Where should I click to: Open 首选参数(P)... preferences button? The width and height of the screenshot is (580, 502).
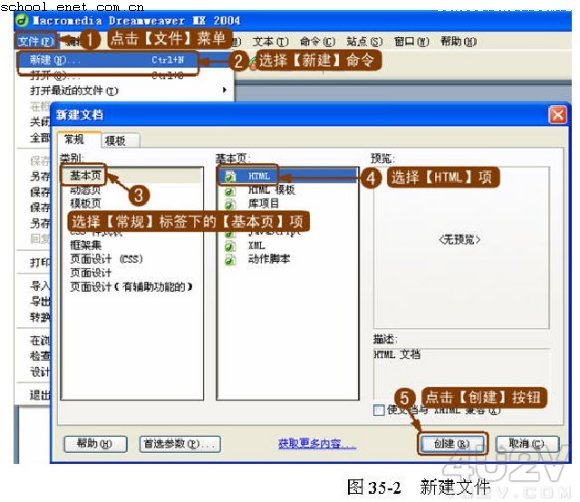[x=180, y=444]
